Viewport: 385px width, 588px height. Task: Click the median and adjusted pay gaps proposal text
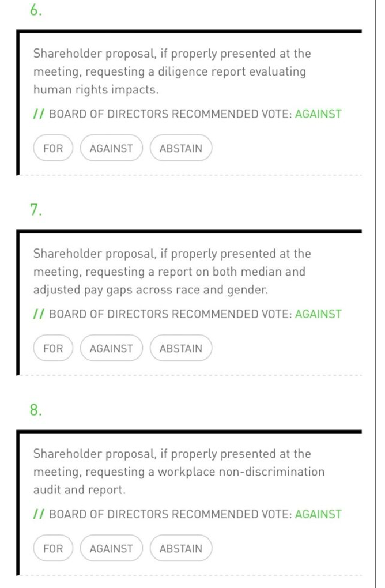tap(172, 272)
